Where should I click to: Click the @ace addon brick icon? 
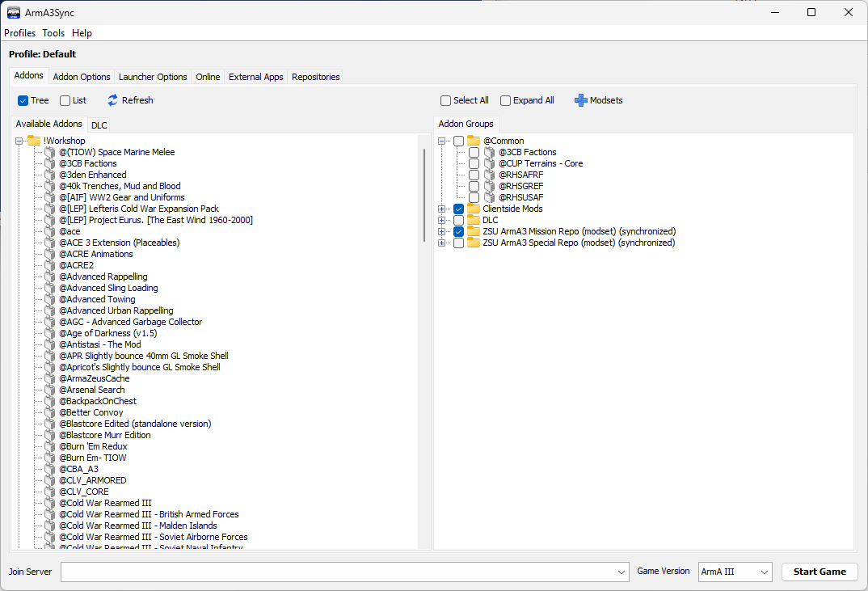tap(49, 231)
